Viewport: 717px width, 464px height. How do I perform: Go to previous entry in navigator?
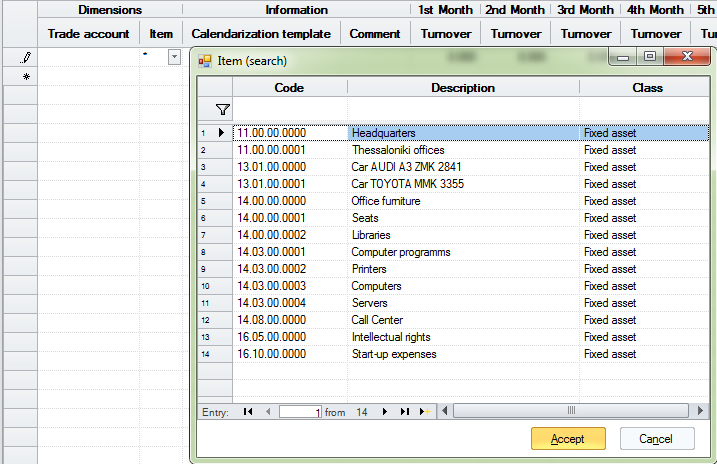coord(268,412)
